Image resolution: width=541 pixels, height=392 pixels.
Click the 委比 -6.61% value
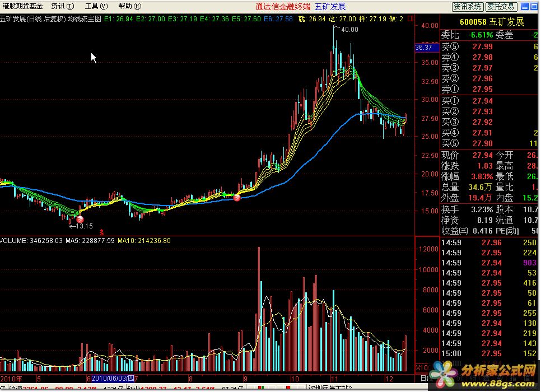pyautogui.click(x=481, y=35)
